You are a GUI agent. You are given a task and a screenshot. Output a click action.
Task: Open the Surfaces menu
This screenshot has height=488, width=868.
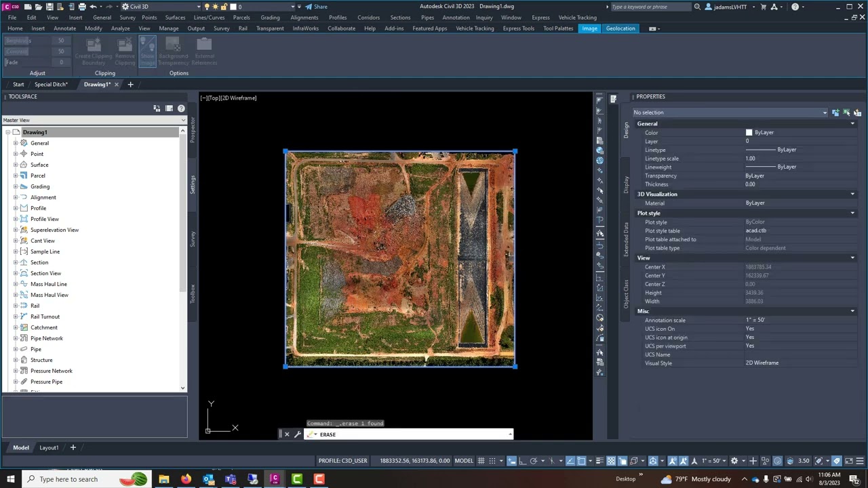click(175, 18)
